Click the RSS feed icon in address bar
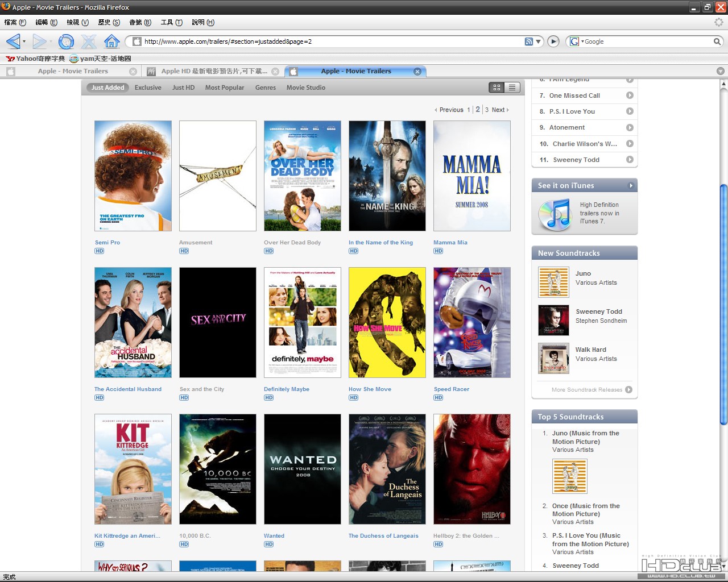 (x=529, y=41)
